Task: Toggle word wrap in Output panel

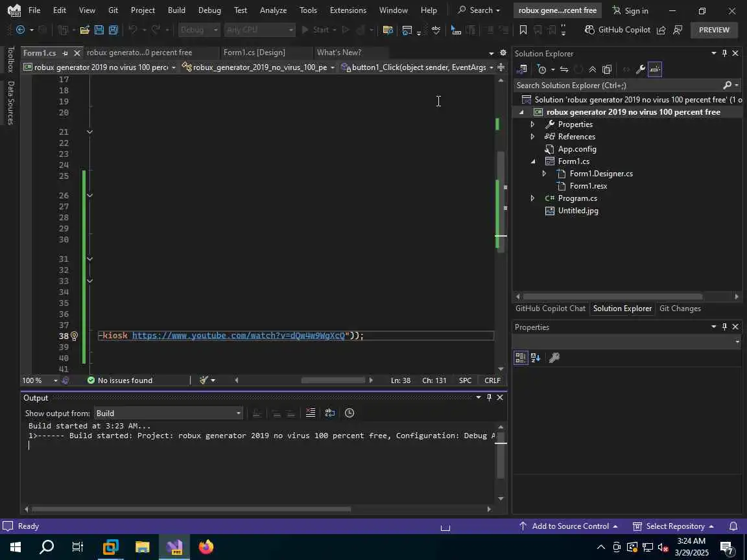Action: (329, 413)
